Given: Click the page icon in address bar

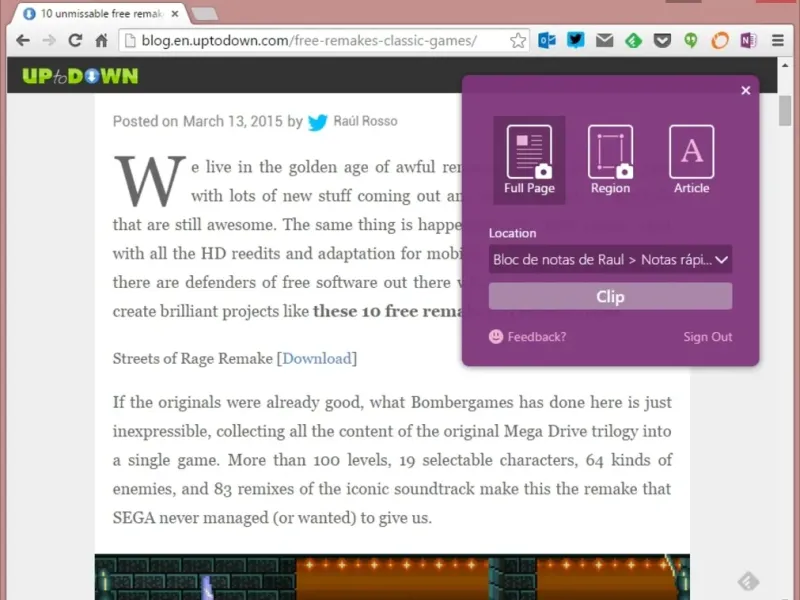Looking at the screenshot, I should pyautogui.click(x=130, y=40).
